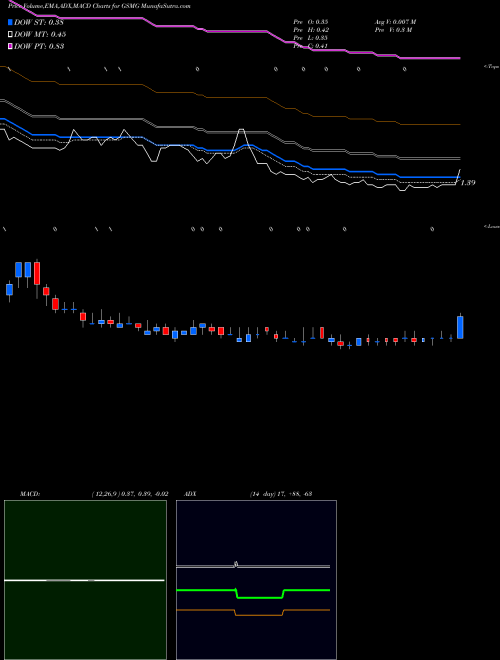500x660 pixels.
Task: Click the Avg V: 0.007 M value
Action: point(395,22)
